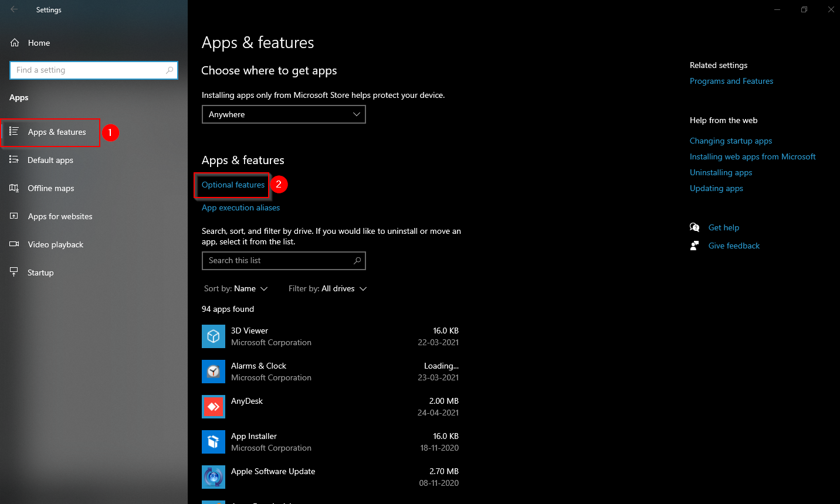Click the 22-03-2021 install date
Image resolution: width=840 pixels, height=504 pixels.
pos(438,342)
